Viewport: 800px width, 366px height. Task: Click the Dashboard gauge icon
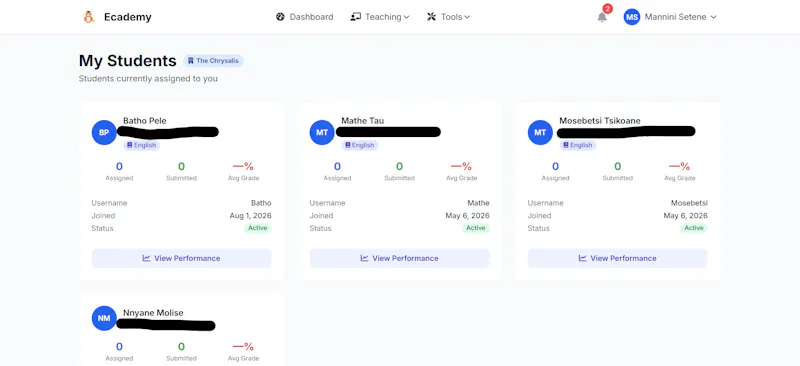pyautogui.click(x=280, y=17)
